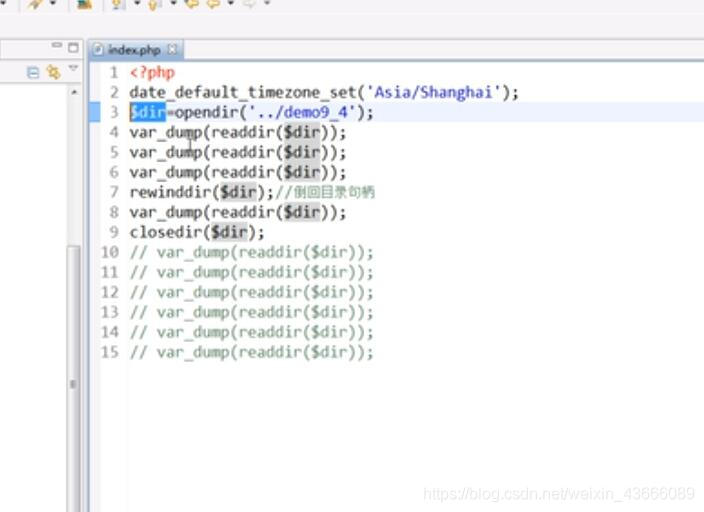Click the date_default_timezone_set function name
The height and width of the screenshot is (512, 704).
pos(243,93)
